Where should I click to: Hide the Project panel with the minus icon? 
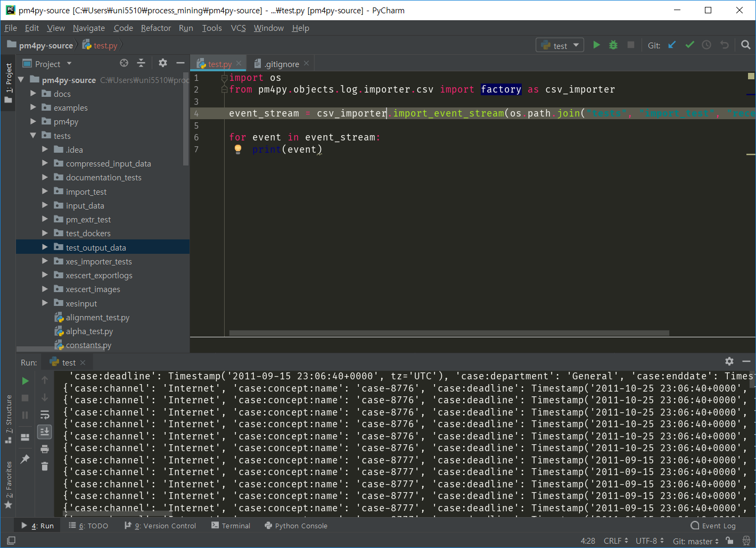click(180, 63)
